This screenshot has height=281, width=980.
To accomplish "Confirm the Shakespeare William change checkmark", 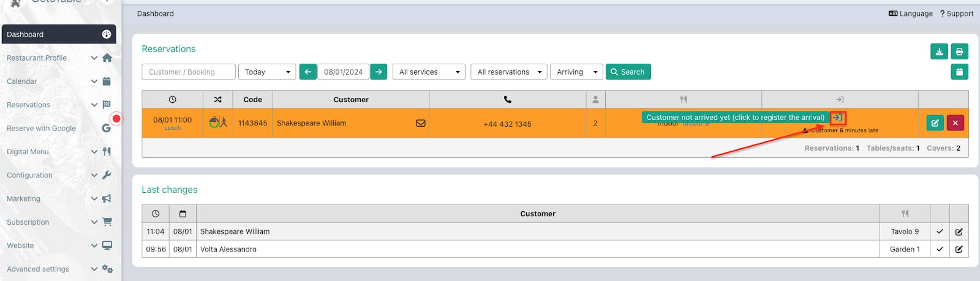I will point(940,231).
